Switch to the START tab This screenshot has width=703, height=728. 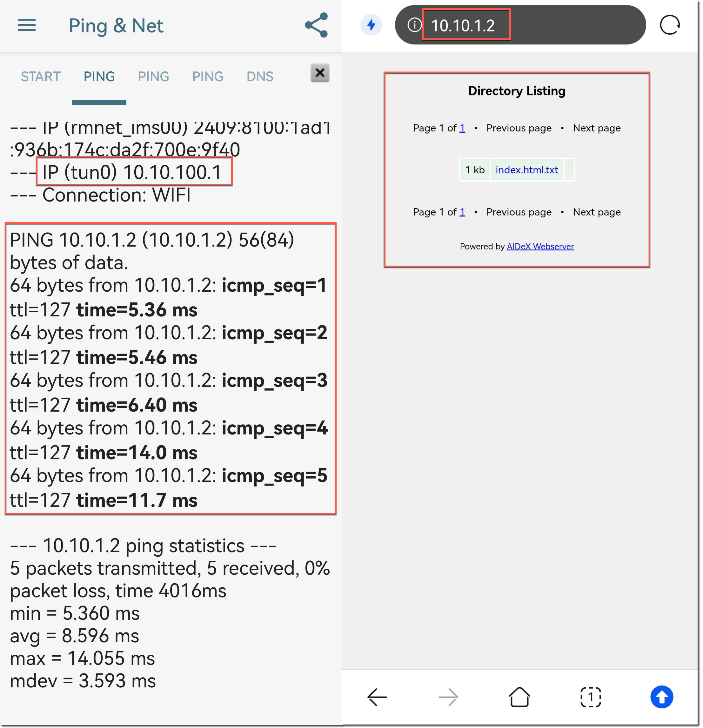coord(41,76)
